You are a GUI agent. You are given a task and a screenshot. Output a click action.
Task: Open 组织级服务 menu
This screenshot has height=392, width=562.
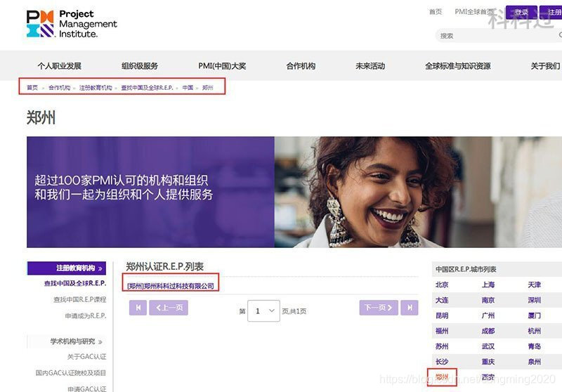(140, 66)
